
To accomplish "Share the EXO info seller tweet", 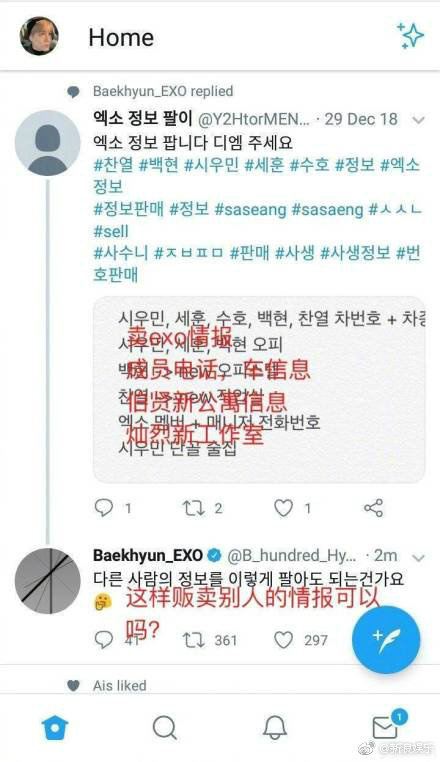I will point(373,508).
